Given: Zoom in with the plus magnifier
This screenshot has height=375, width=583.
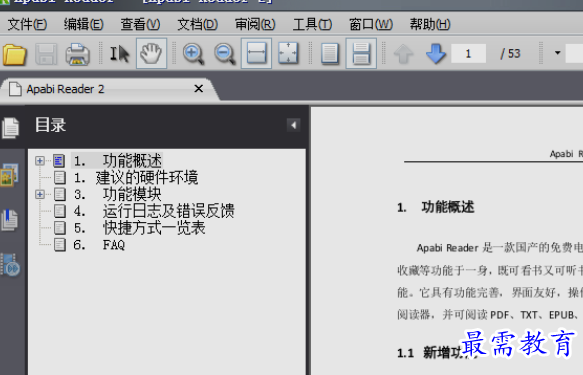Looking at the screenshot, I should click(x=193, y=54).
